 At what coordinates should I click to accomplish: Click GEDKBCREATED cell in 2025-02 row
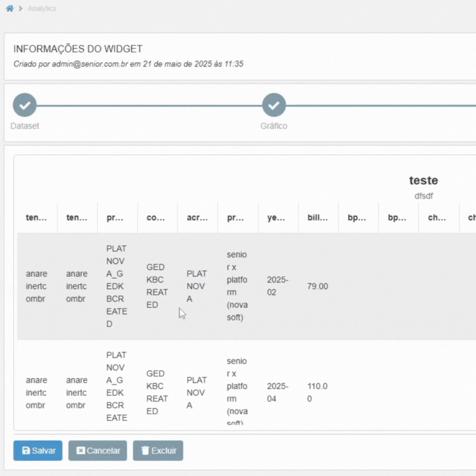pos(157,286)
